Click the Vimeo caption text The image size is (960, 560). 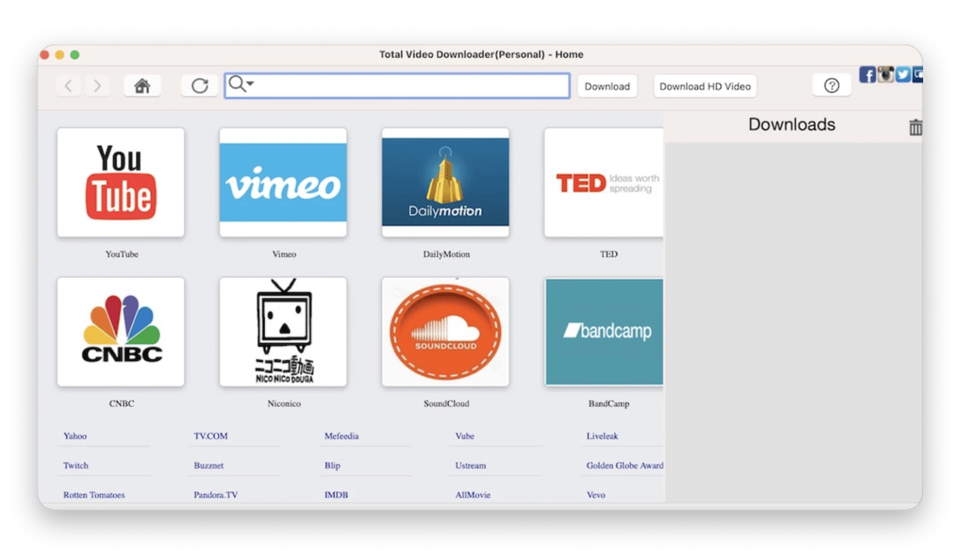pos(284,254)
